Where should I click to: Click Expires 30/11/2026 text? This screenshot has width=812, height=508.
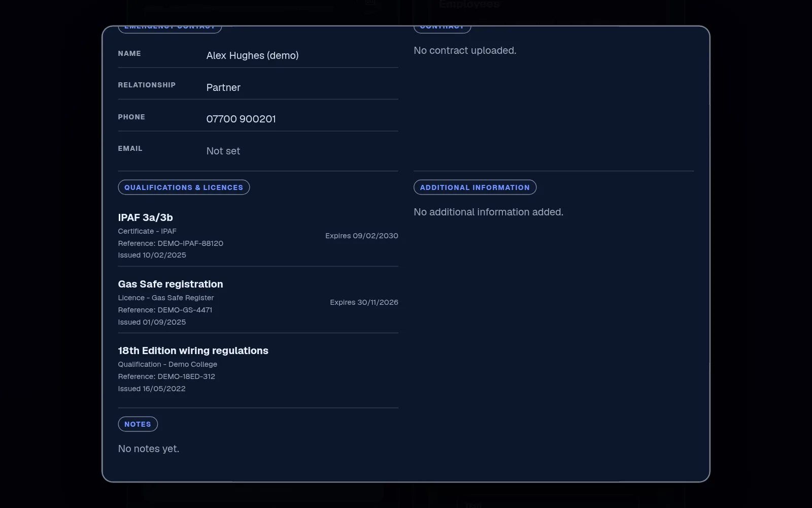(364, 302)
